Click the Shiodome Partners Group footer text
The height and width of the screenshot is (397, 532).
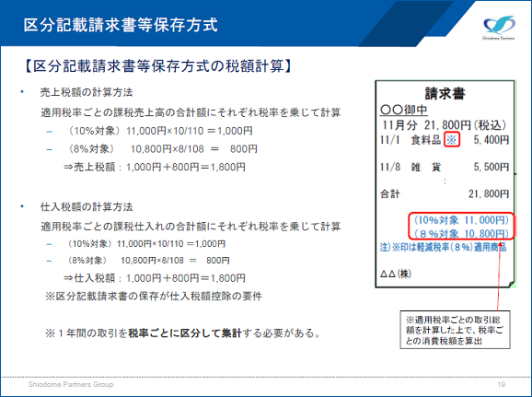71,384
